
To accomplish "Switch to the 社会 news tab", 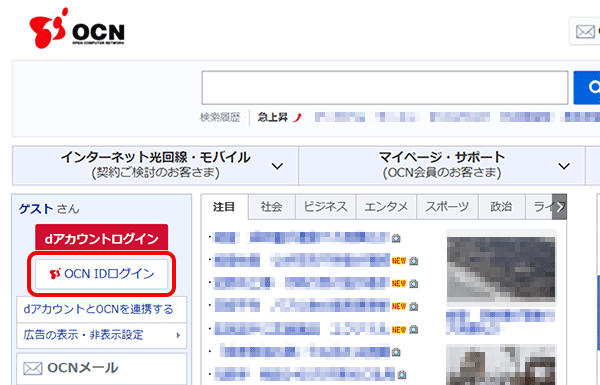I will click(271, 207).
